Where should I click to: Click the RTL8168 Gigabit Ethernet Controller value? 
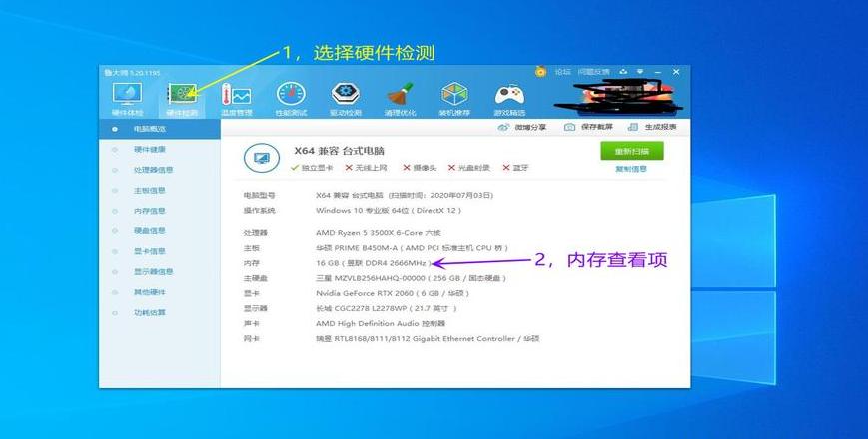[x=428, y=338]
